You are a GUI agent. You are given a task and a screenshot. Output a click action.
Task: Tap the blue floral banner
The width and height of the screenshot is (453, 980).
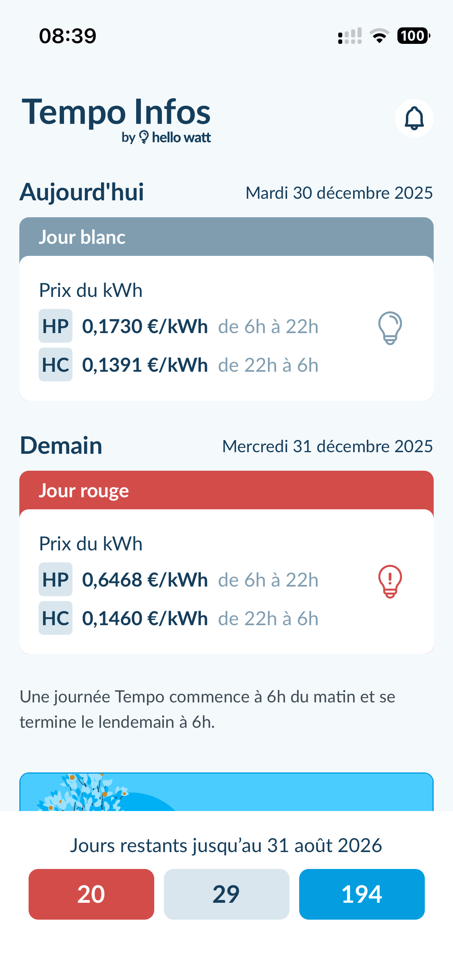(x=226, y=792)
